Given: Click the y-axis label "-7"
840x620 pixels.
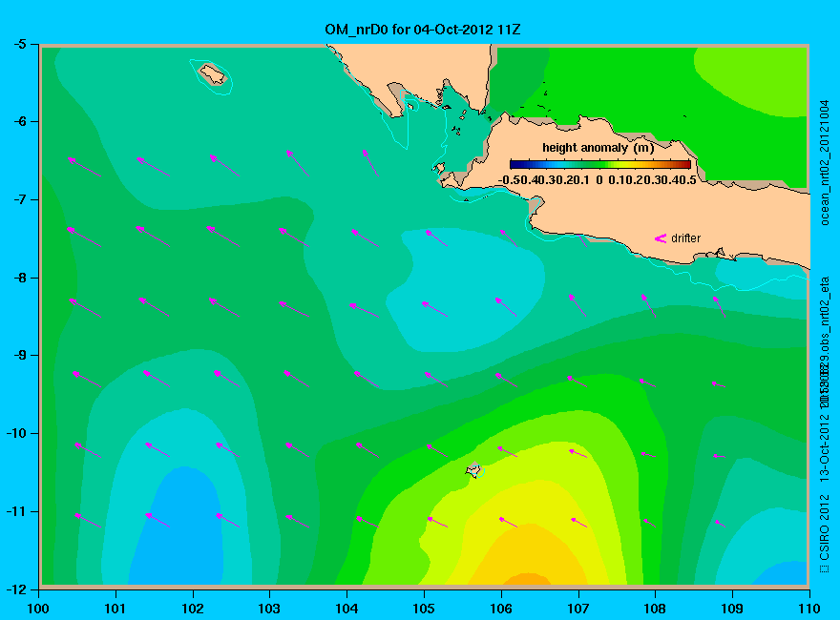Looking at the screenshot, I should [x=19, y=199].
